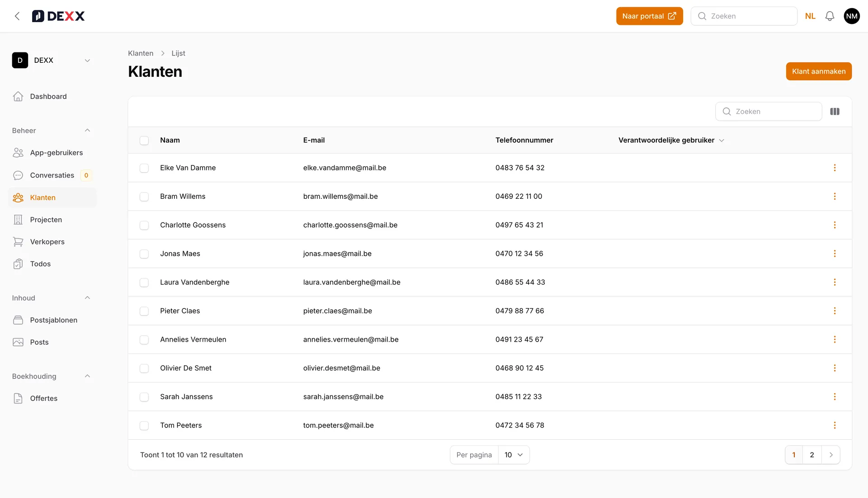Image resolution: width=868 pixels, height=498 pixels.
Task: Open the Dashboard home icon
Action: click(x=18, y=97)
